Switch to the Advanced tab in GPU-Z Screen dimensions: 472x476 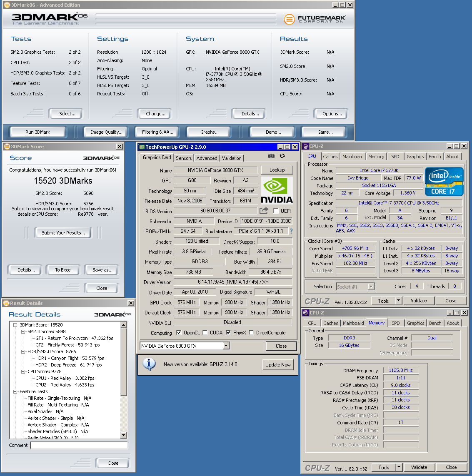(207, 158)
